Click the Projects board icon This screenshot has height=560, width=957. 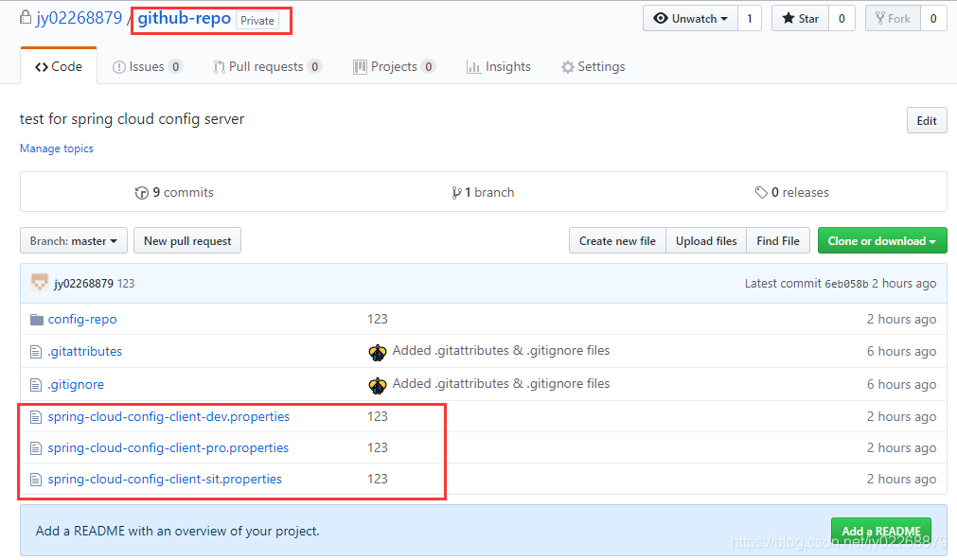point(360,67)
